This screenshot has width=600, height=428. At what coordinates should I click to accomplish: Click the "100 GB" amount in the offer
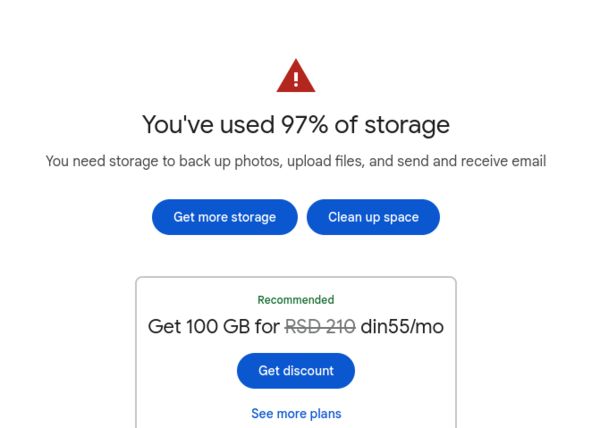pyautogui.click(x=218, y=327)
